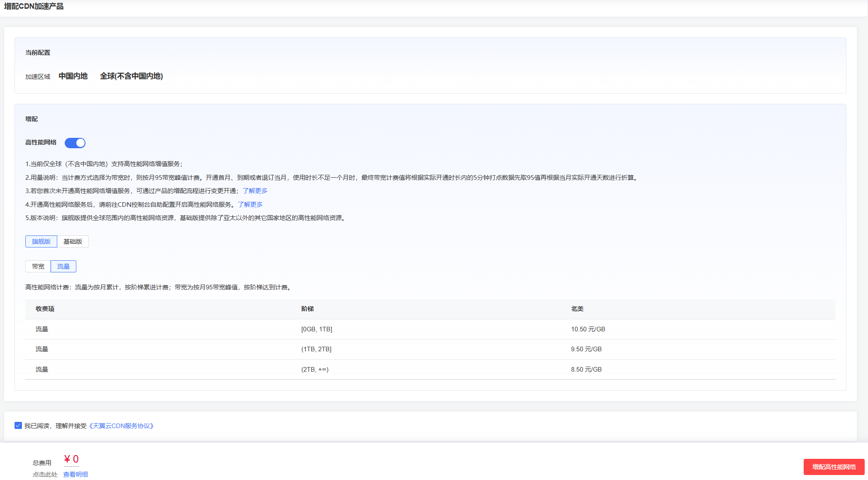This screenshot has width=868, height=480.
Task: Open 了解更多 link in note 4
Action: coord(250,205)
